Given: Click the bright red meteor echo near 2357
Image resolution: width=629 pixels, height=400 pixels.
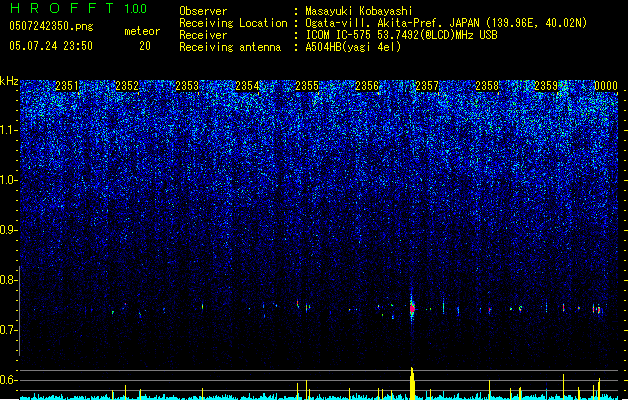Looking at the screenshot, I should click(412, 309).
